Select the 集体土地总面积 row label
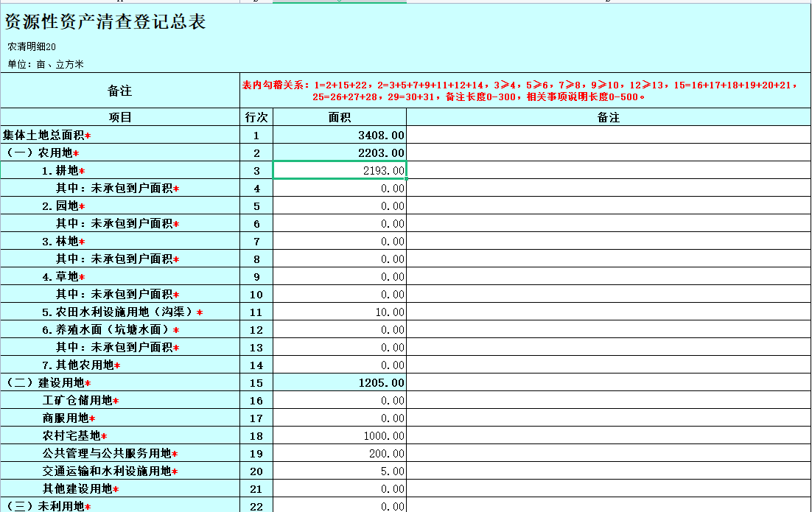 click(x=46, y=135)
